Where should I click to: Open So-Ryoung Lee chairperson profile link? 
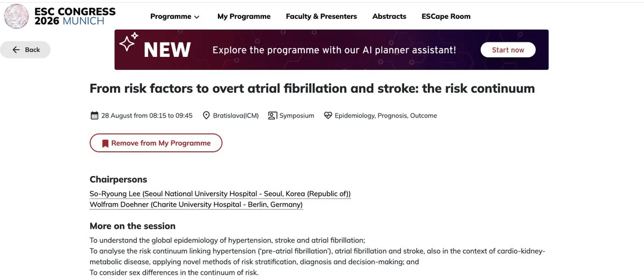(x=220, y=194)
